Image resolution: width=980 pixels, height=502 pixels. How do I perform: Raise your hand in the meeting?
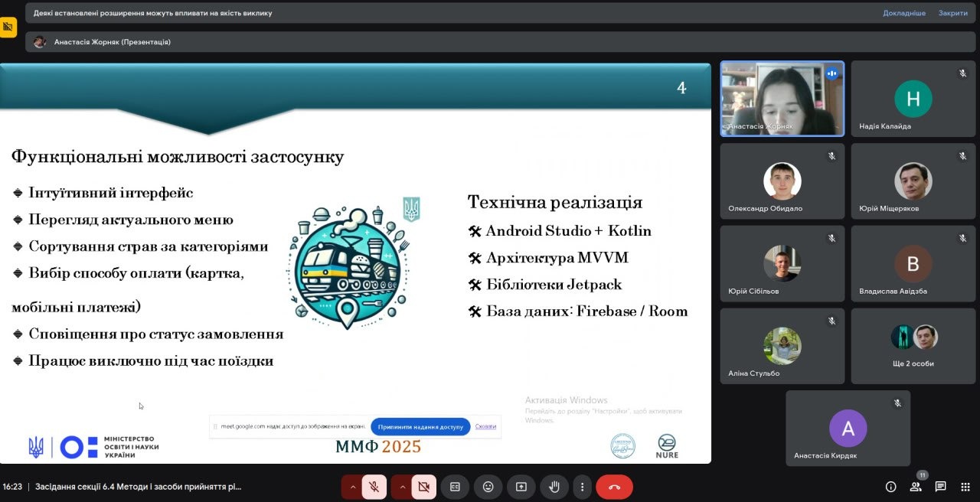(x=554, y=487)
